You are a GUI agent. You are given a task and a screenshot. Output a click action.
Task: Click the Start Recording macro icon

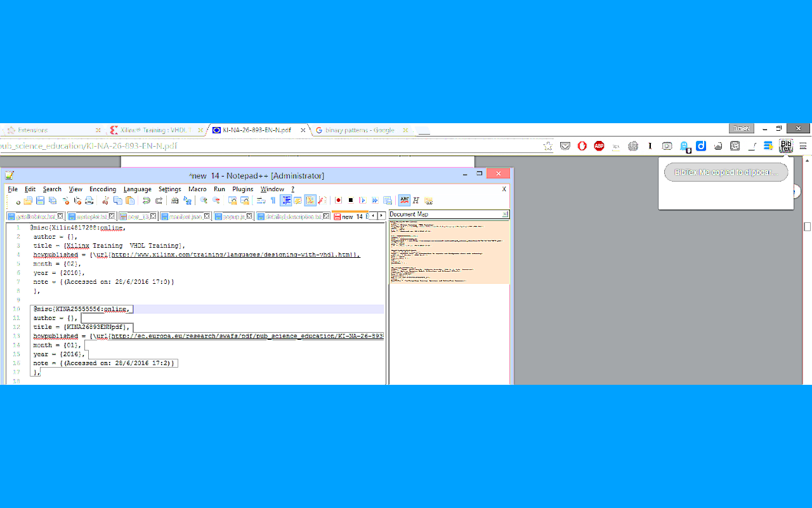click(338, 201)
